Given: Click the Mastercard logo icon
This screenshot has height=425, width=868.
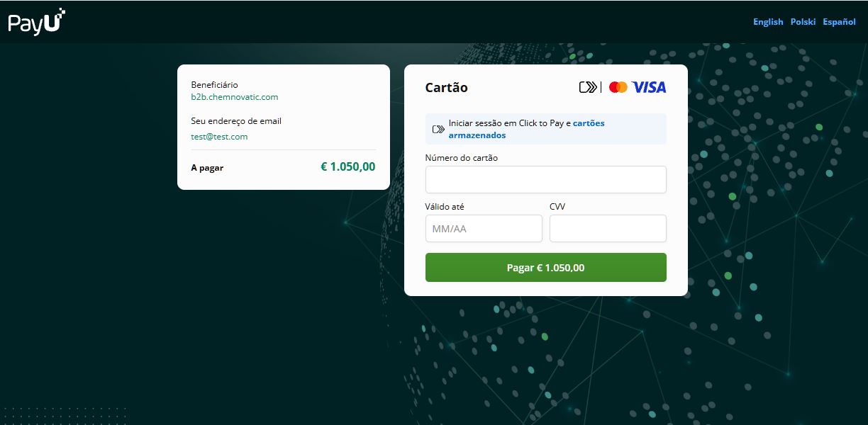Looking at the screenshot, I should click(618, 87).
